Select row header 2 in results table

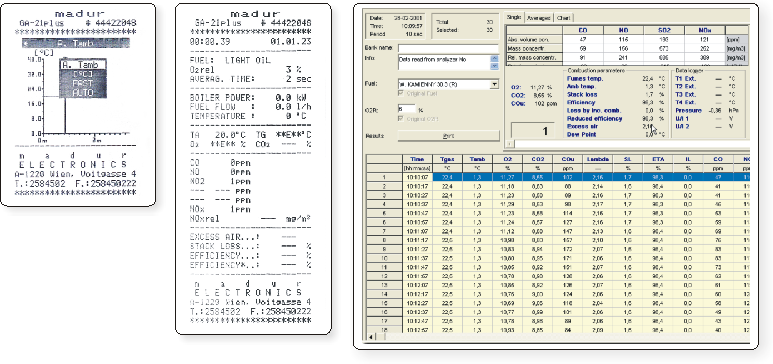coord(385,185)
